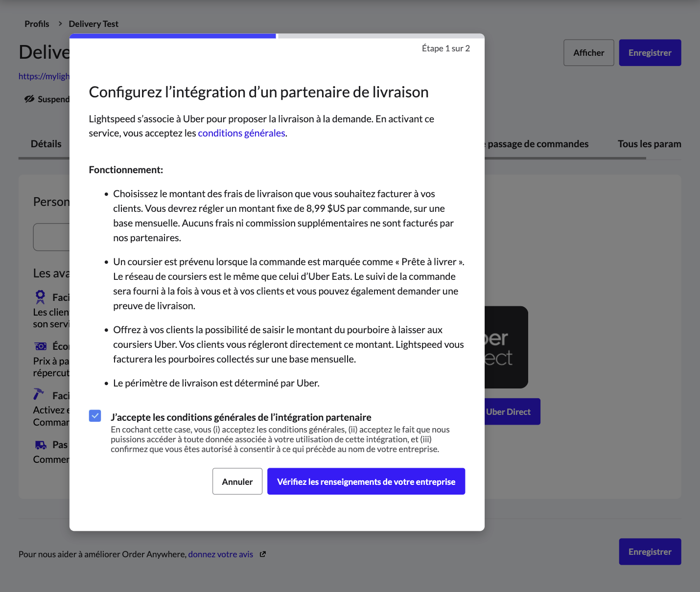700x592 pixels.
Task: Click the Uber Direct logo thumbnail
Action: (x=506, y=347)
